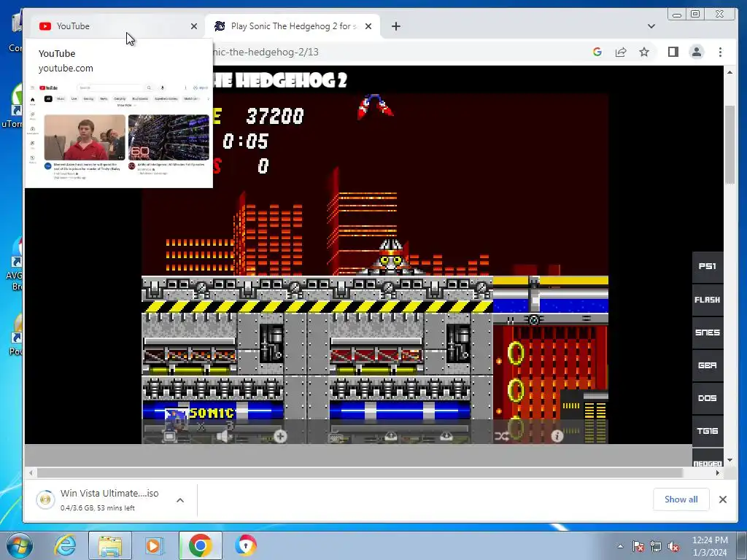This screenshot has height=560, width=747.
Task: Click the horizontal scroll-left arrow
Action: (x=31, y=472)
